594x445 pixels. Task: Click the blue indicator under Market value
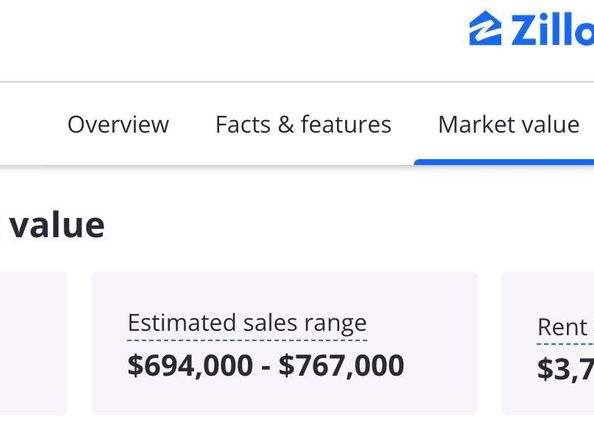point(504,162)
